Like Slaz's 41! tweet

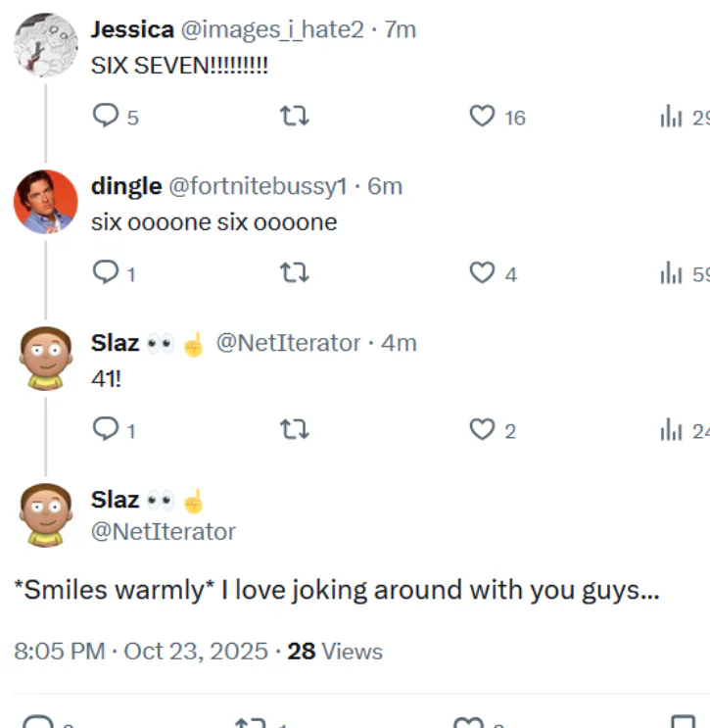pos(482,429)
